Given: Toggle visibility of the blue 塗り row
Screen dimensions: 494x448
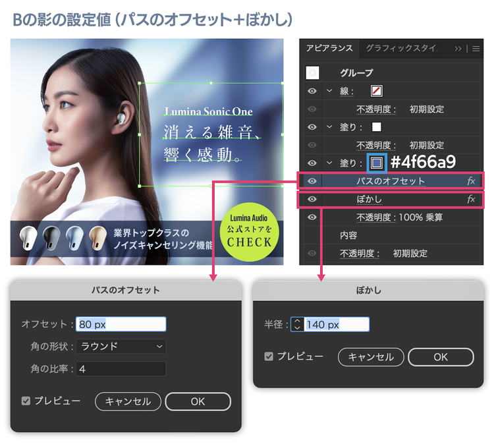Looking at the screenshot, I should coord(312,163).
